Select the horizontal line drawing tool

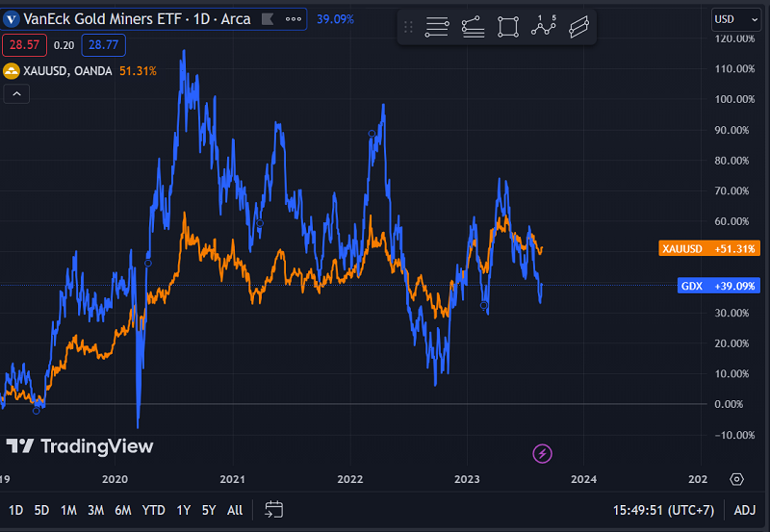coord(436,28)
